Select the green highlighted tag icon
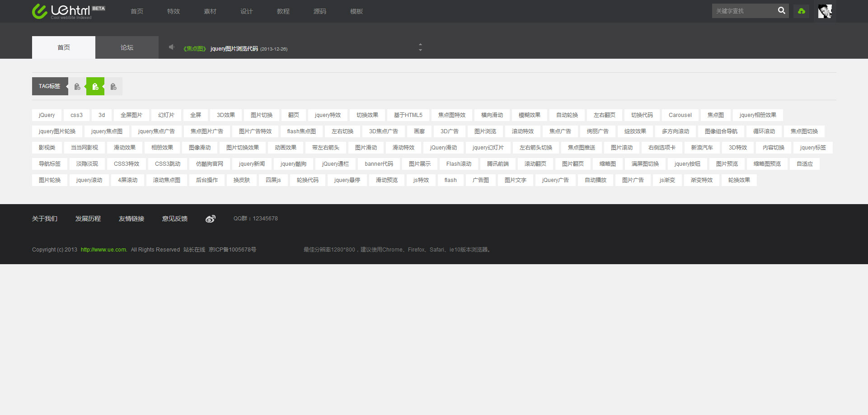The width and height of the screenshot is (868, 415). point(95,86)
